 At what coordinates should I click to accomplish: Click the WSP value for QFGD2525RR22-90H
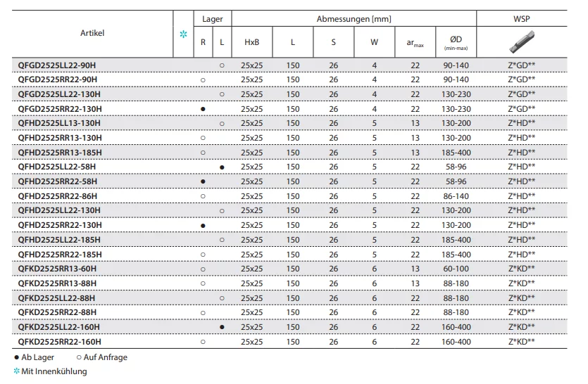pos(521,80)
